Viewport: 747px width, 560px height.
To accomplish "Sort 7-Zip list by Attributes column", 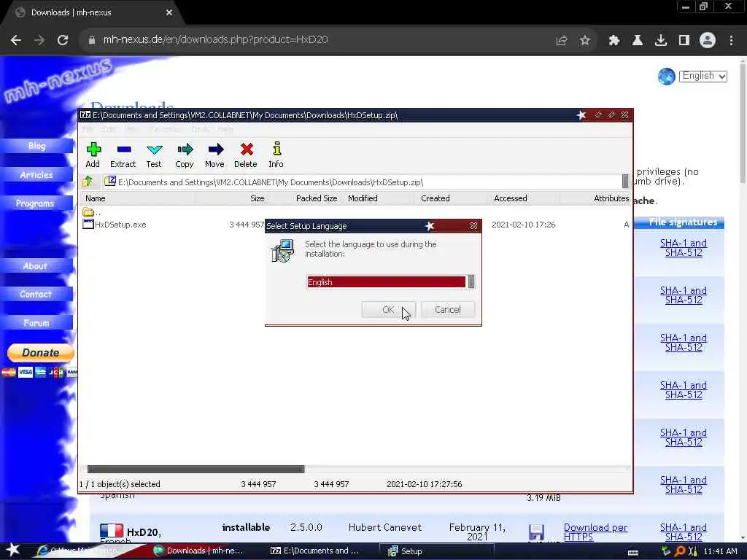I will click(x=595, y=198).
